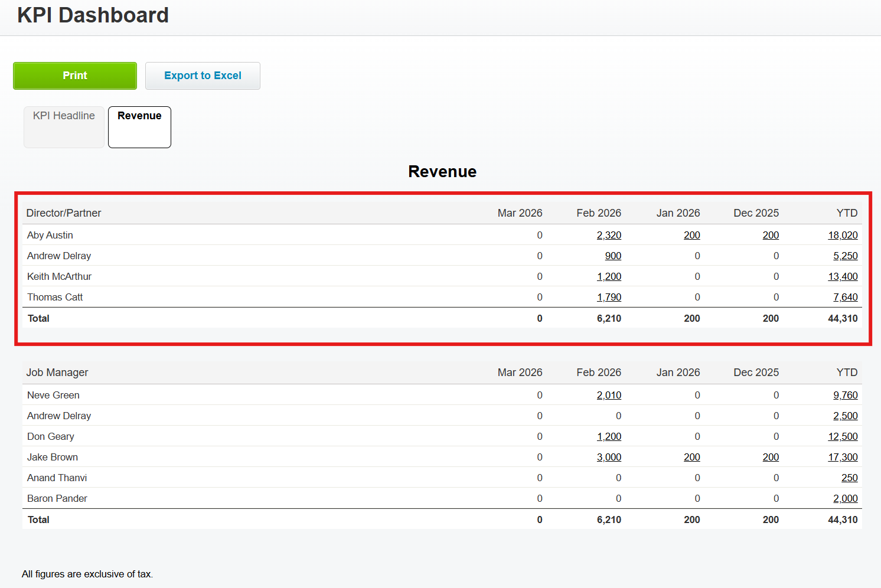Click the Revenue section heading
881x588 pixels.
tap(442, 171)
